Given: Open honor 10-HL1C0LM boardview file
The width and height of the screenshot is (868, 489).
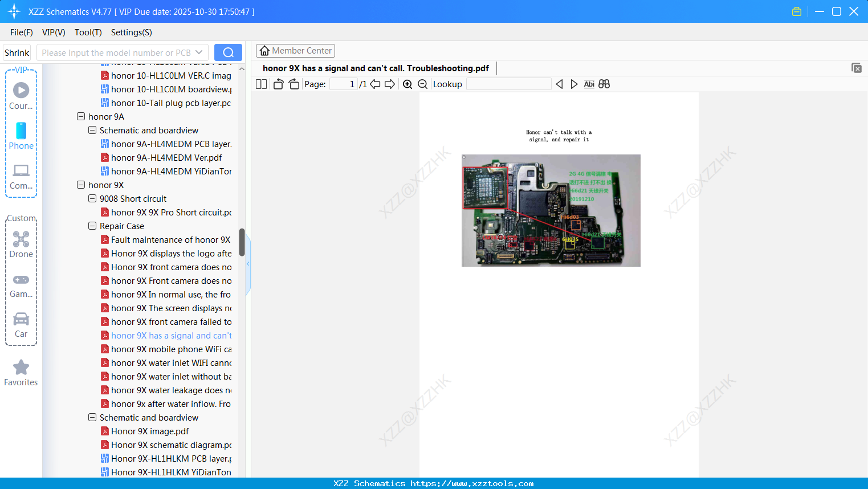Looking at the screenshot, I should [x=166, y=89].
